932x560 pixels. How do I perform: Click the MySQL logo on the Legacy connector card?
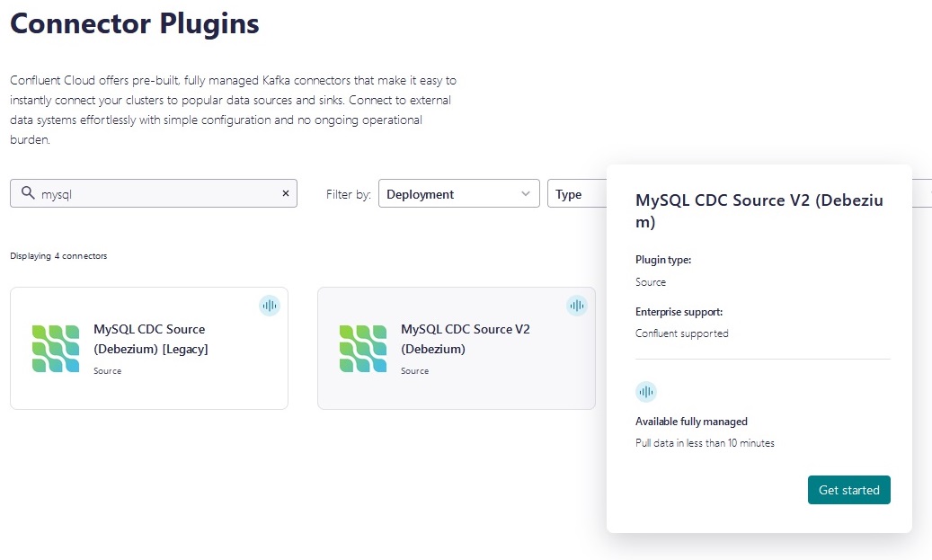(x=56, y=349)
